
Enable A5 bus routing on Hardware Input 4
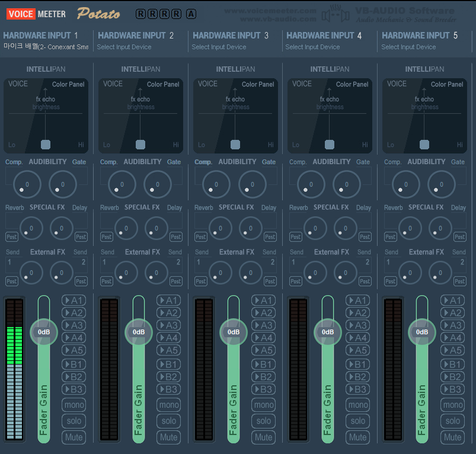[357, 350]
